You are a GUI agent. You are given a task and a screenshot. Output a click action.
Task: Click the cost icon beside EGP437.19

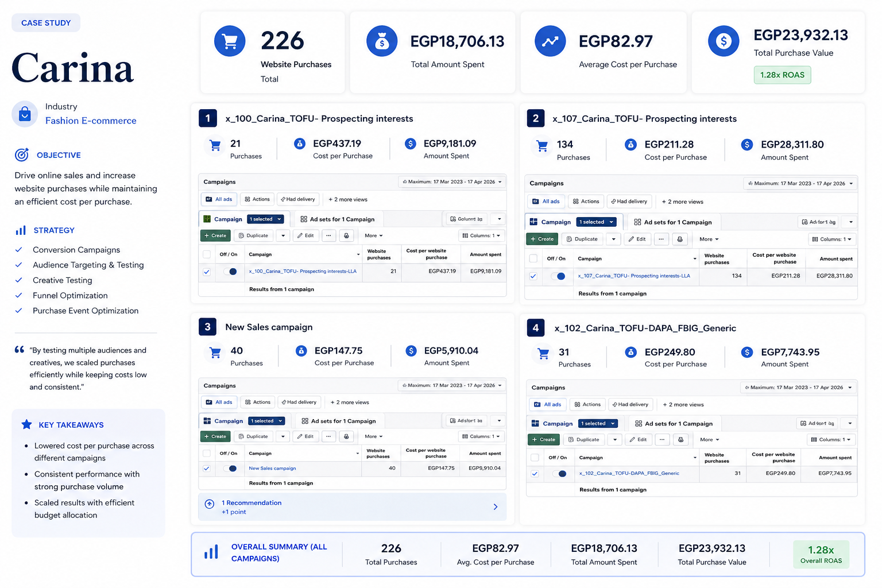(x=300, y=144)
